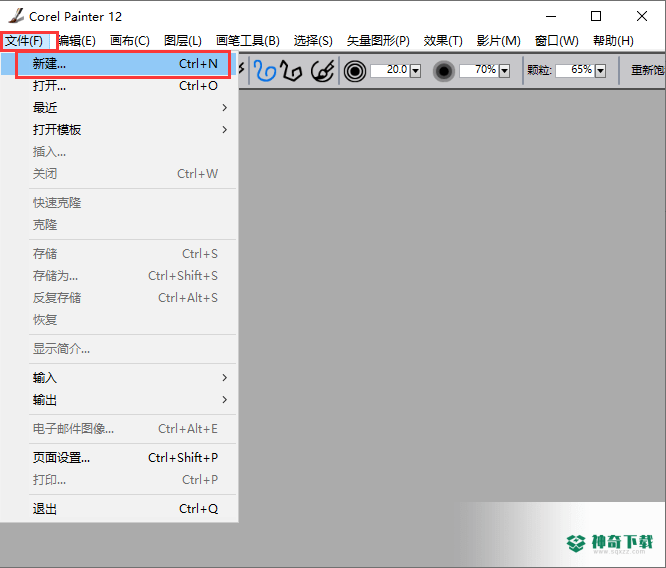The image size is (666, 568).
Task: Minimize the Corel Painter window
Action: 551,16
